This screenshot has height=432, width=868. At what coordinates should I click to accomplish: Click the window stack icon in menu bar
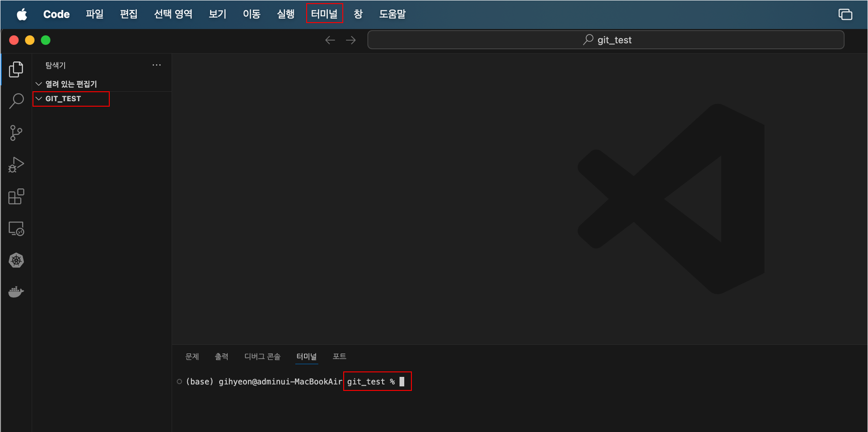(x=845, y=14)
